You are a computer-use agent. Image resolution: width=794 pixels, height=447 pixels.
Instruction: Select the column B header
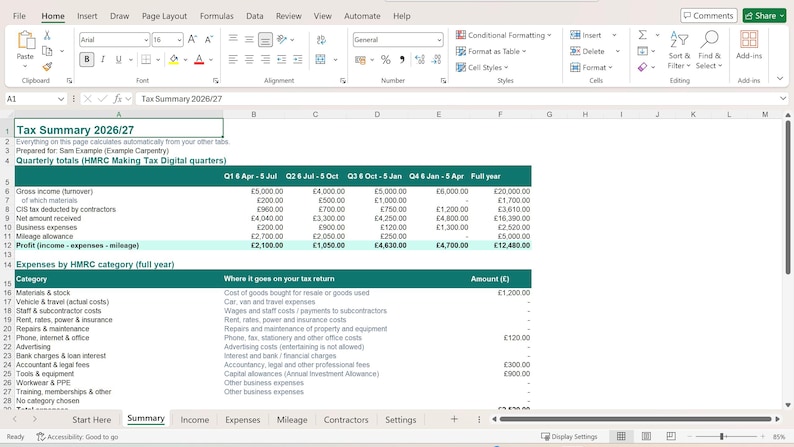coord(254,114)
